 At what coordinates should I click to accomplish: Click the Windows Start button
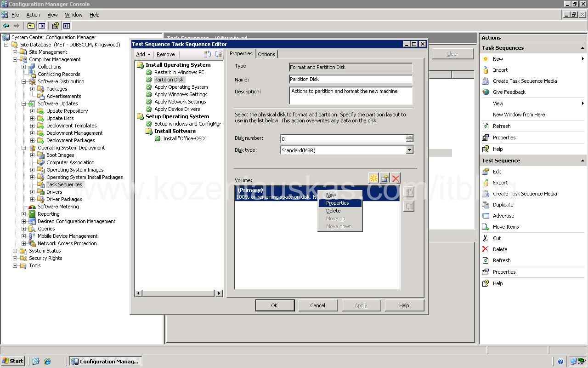tap(13, 361)
